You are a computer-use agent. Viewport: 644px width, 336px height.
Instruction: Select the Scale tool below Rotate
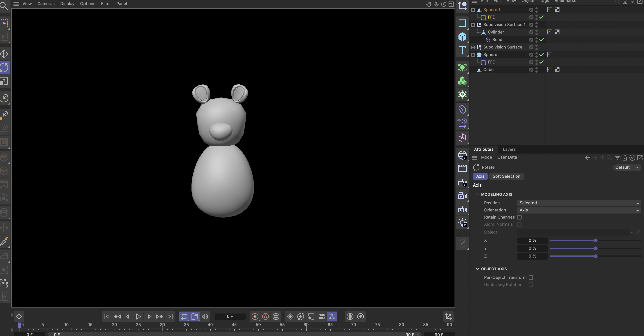click(x=4, y=81)
